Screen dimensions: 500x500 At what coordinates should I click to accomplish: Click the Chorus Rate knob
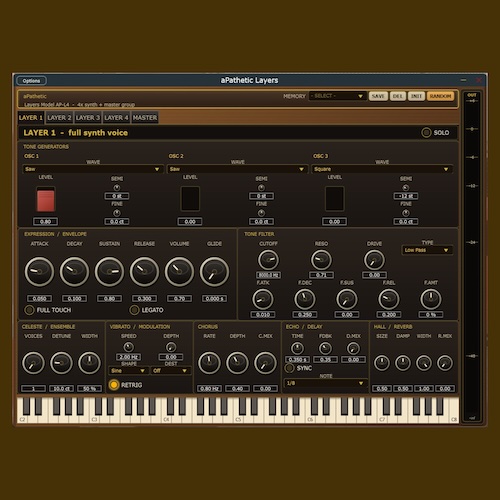[x=209, y=362]
